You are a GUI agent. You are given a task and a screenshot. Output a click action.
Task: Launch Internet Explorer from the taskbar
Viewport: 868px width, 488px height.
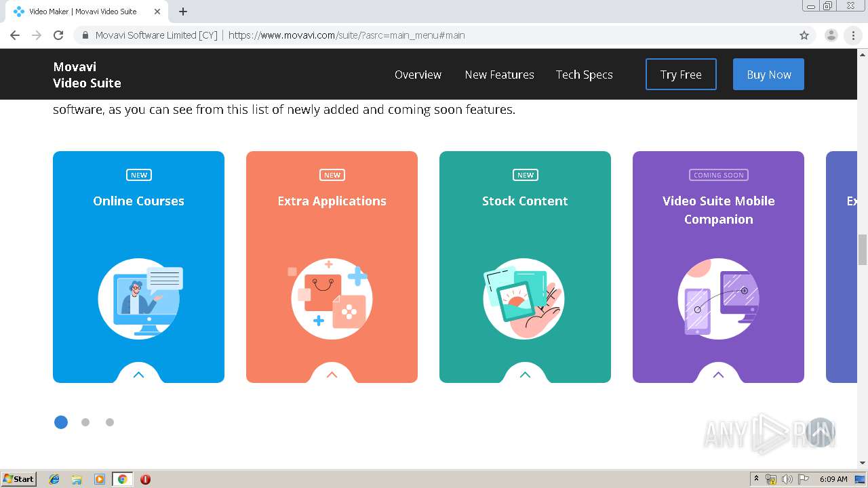[54, 479]
